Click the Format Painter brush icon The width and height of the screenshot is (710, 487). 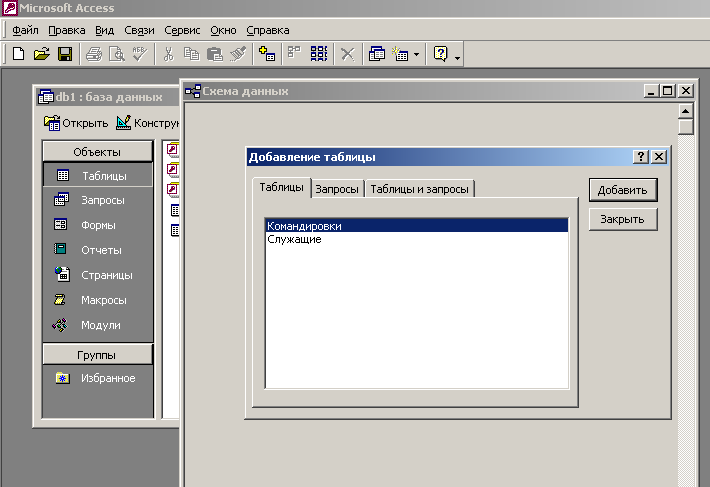[x=238, y=54]
